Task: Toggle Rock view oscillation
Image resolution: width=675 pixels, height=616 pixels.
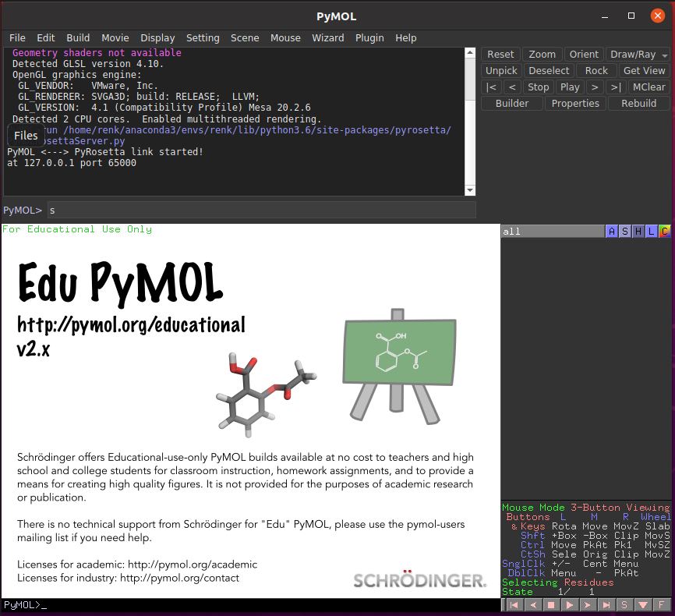Action: (596, 70)
